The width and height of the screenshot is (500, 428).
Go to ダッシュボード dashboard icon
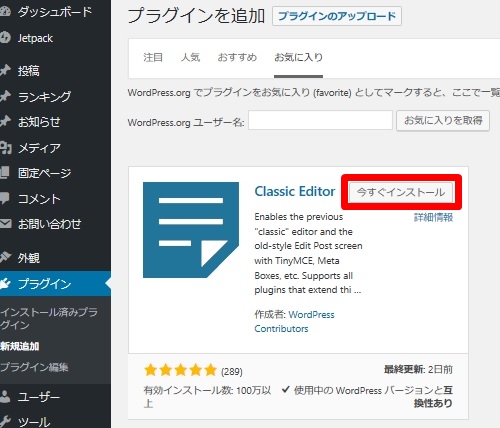pos(5,12)
